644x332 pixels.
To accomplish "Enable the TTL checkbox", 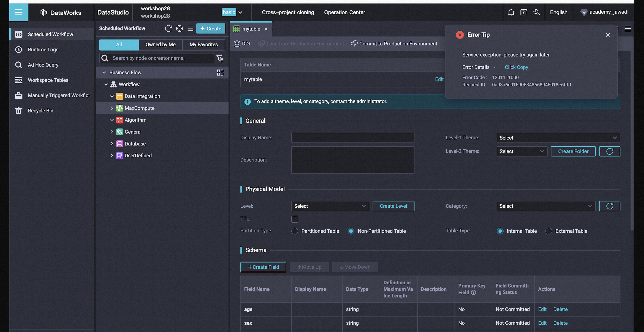I will (295, 219).
